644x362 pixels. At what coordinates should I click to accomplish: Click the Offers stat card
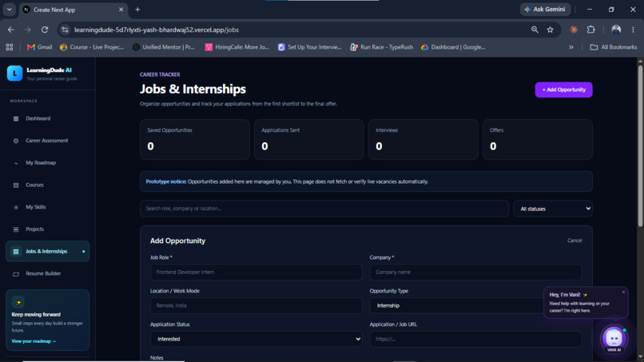(537, 140)
